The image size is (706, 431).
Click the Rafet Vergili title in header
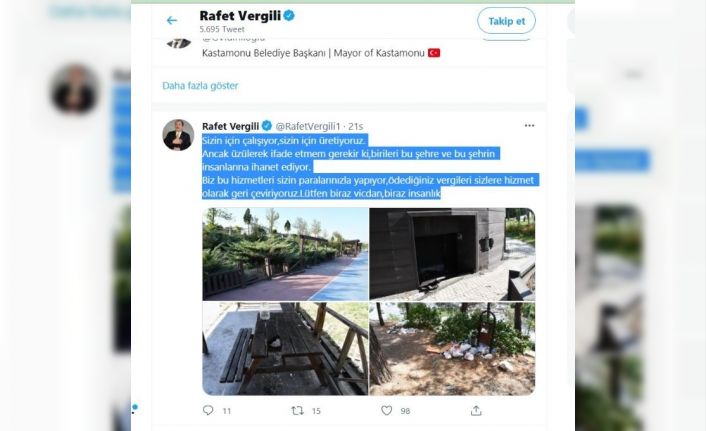(x=240, y=16)
